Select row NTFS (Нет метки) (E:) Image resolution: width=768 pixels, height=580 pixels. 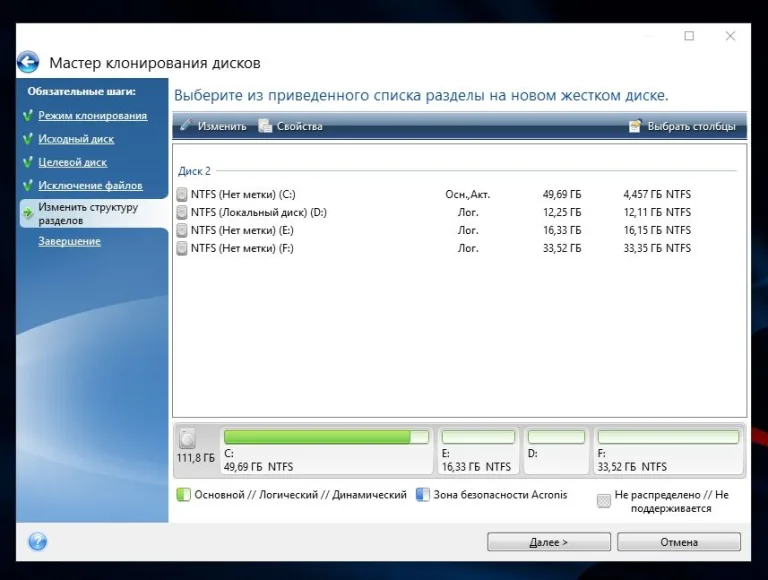pyautogui.click(x=459, y=230)
